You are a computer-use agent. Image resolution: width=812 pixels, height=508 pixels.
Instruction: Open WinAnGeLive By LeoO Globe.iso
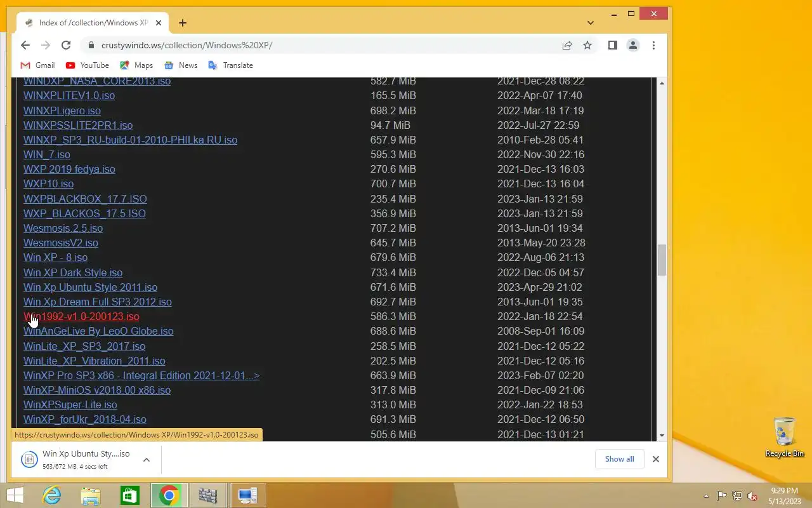tap(98, 331)
